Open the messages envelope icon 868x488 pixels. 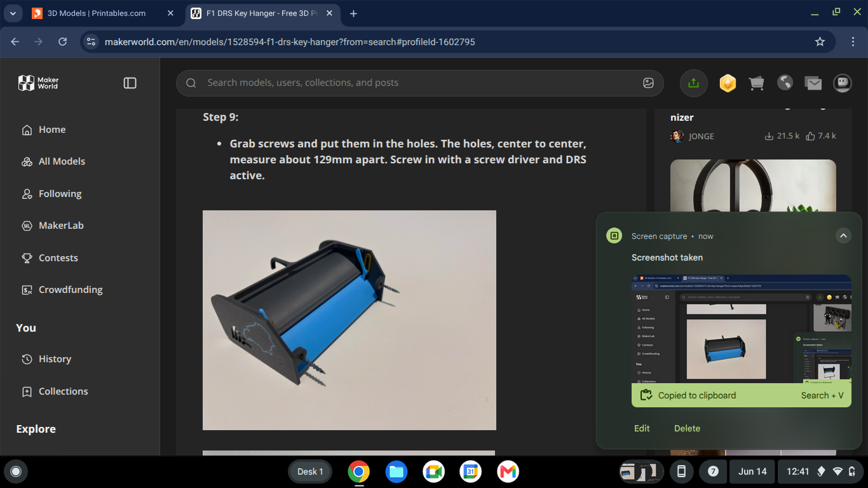coord(813,83)
